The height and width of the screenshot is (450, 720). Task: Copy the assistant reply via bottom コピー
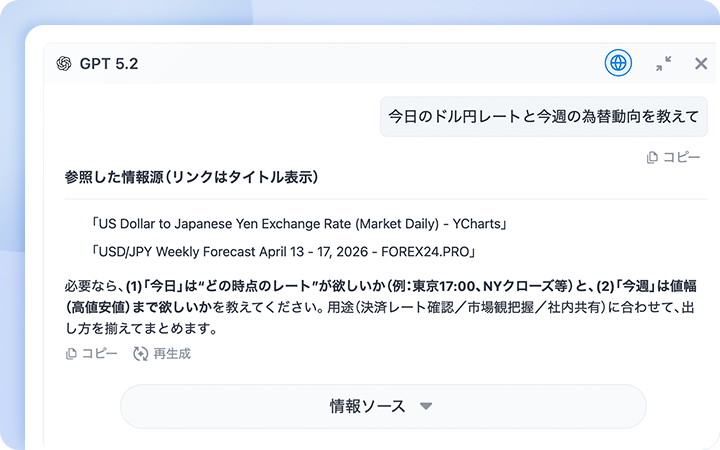92,354
